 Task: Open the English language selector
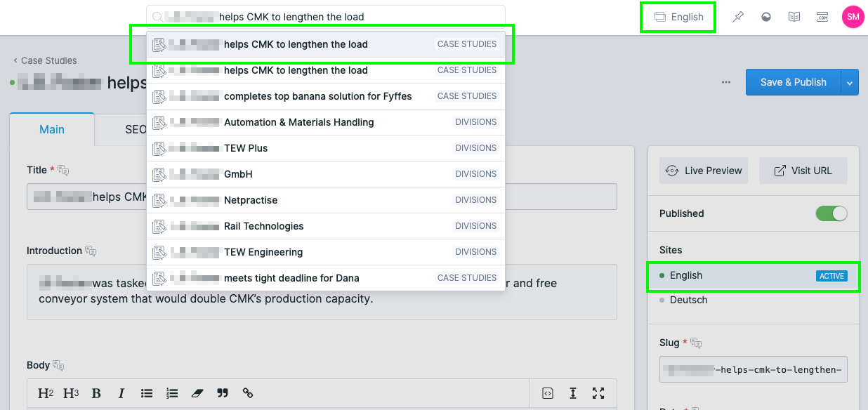678,16
